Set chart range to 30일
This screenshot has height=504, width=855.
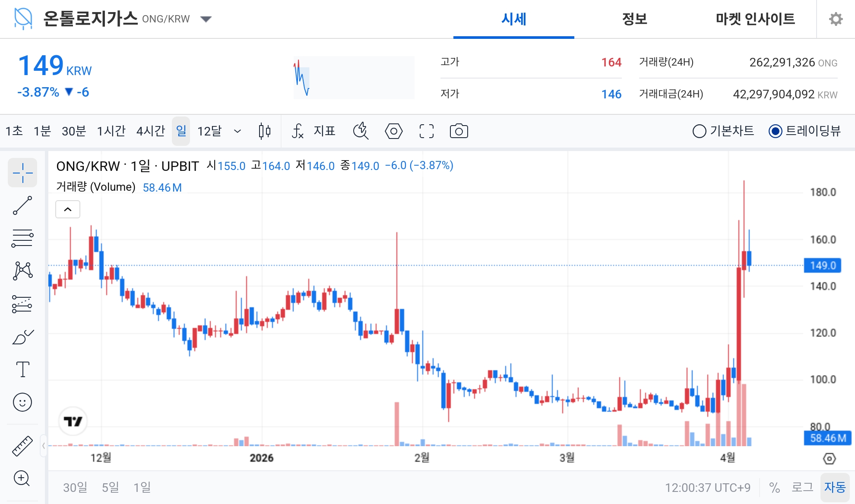pyautogui.click(x=74, y=487)
